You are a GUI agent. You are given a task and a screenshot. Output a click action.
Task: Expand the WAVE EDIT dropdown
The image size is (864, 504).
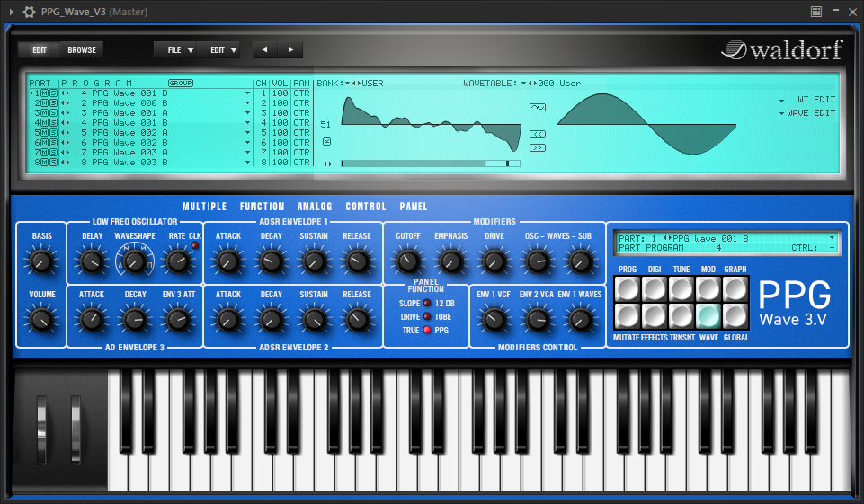pos(781,113)
